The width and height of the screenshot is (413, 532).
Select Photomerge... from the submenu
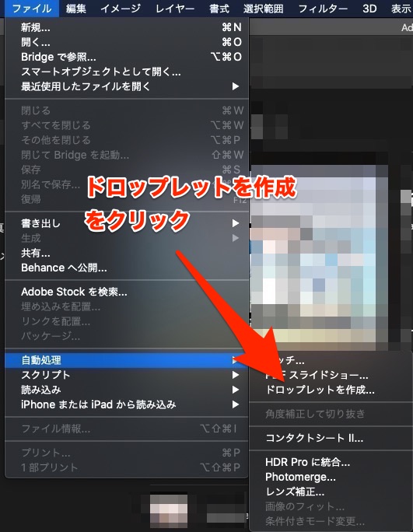coord(300,477)
